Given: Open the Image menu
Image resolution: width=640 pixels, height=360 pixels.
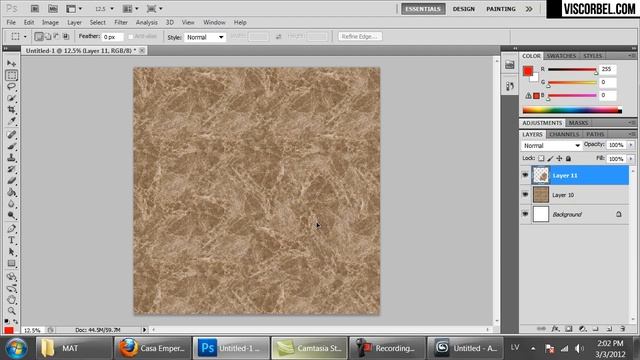Looking at the screenshot, I should pos(50,22).
